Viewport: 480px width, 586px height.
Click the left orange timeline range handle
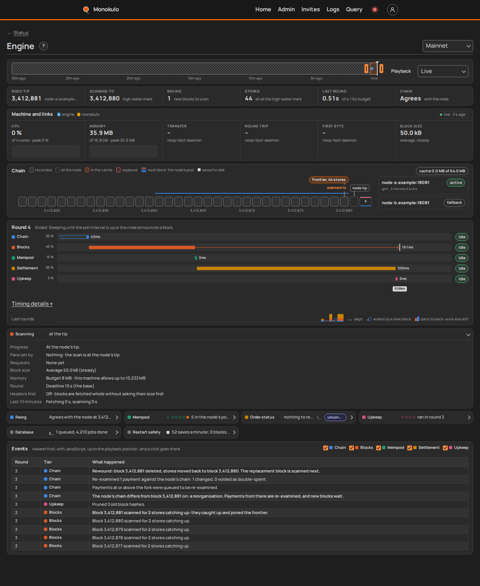(366, 68)
